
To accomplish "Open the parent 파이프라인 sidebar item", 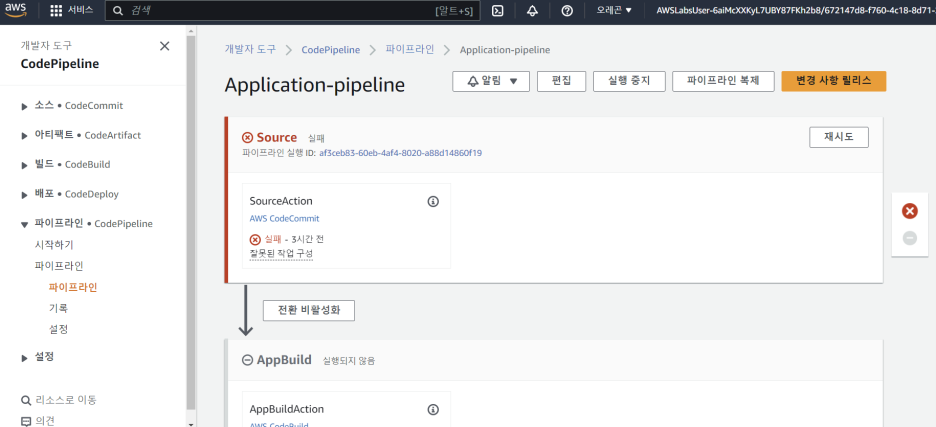I will pyautogui.click(x=59, y=266).
